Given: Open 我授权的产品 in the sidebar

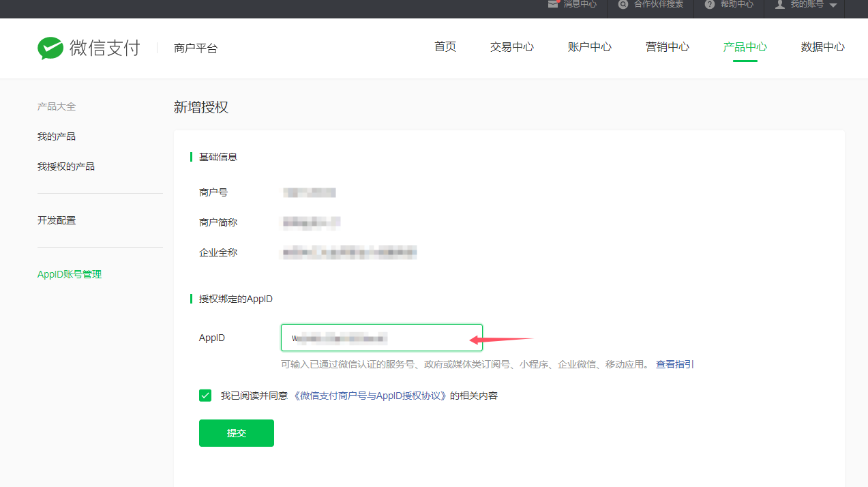Looking at the screenshot, I should [66, 166].
